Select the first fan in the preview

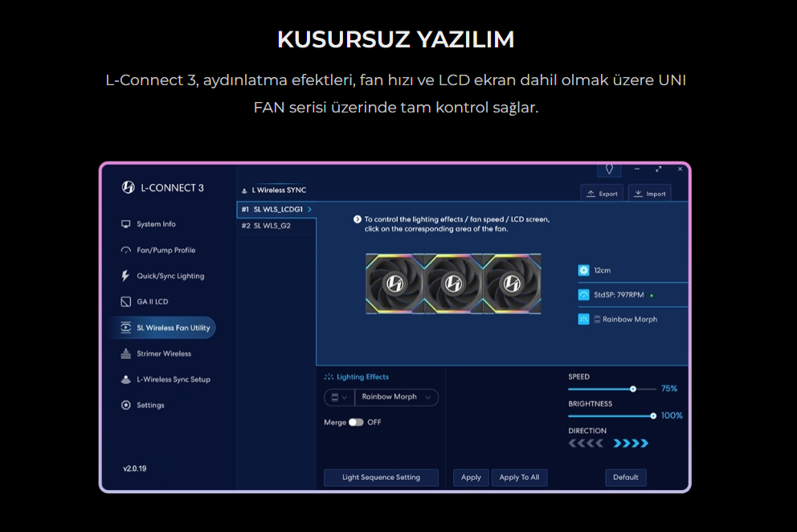[395, 284]
